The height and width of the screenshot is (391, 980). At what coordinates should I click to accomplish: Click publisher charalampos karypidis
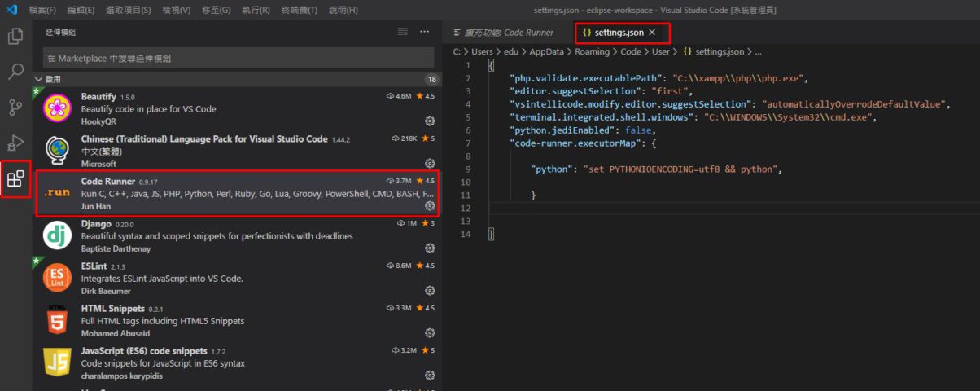click(122, 376)
